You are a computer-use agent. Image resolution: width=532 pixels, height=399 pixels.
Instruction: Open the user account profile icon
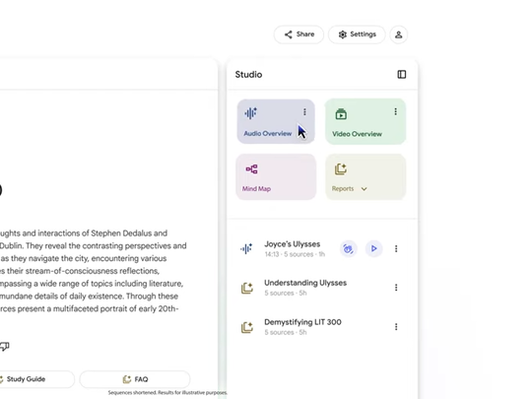pyautogui.click(x=398, y=34)
